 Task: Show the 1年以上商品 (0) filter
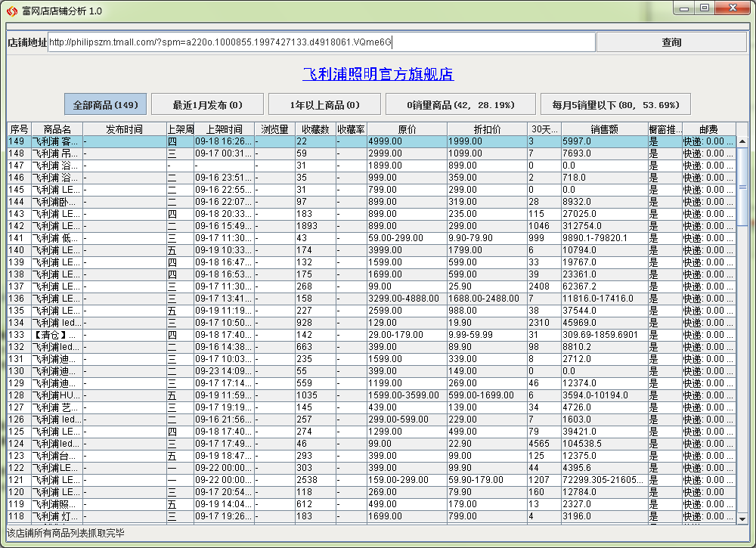click(324, 104)
